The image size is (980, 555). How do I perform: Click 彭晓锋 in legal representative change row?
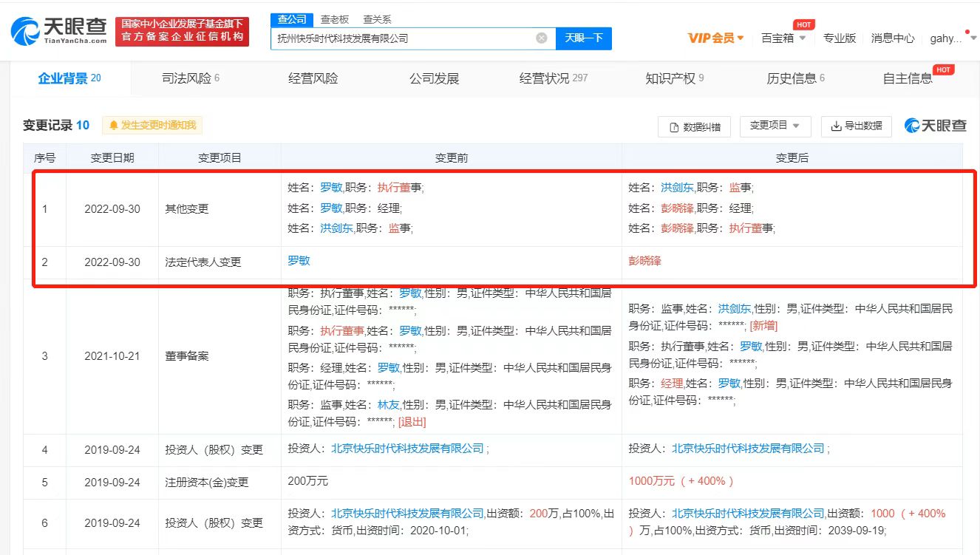point(644,262)
